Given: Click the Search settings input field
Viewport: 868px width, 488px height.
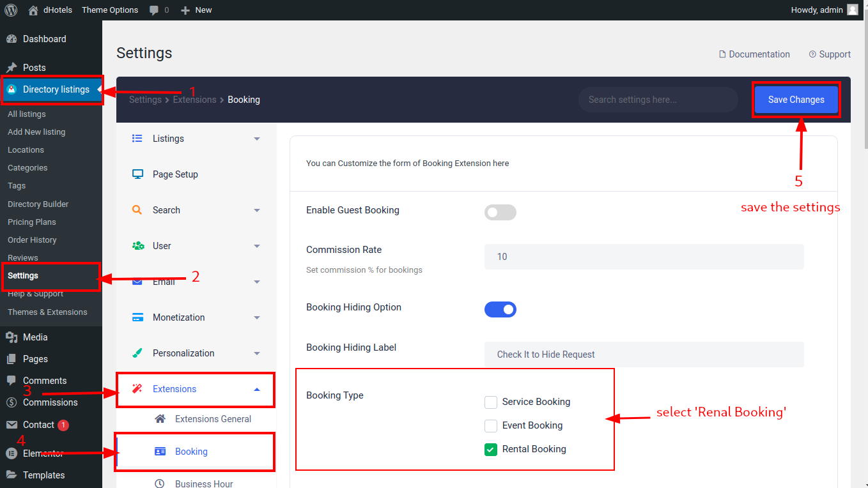Looking at the screenshot, I should click(658, 100).
